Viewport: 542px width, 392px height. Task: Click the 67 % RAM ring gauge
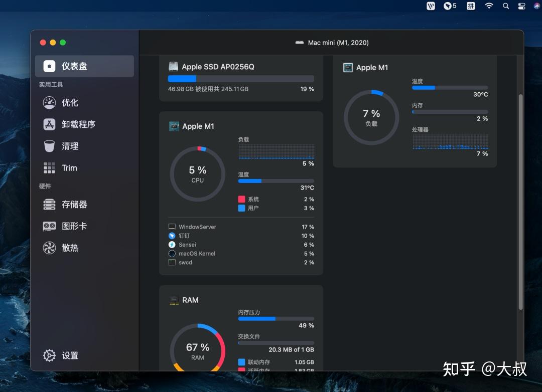(x=197, y=347)
